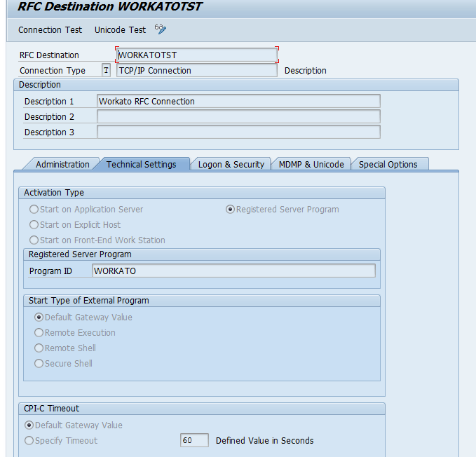Viewport: 476px width, 457px height.
Task: Select Start on Front-End Work Station
Action: (x=34, y=240)
